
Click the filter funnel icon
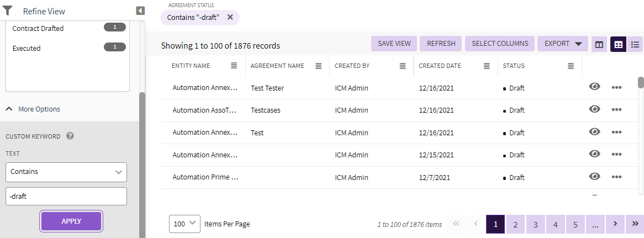(8, 10)
